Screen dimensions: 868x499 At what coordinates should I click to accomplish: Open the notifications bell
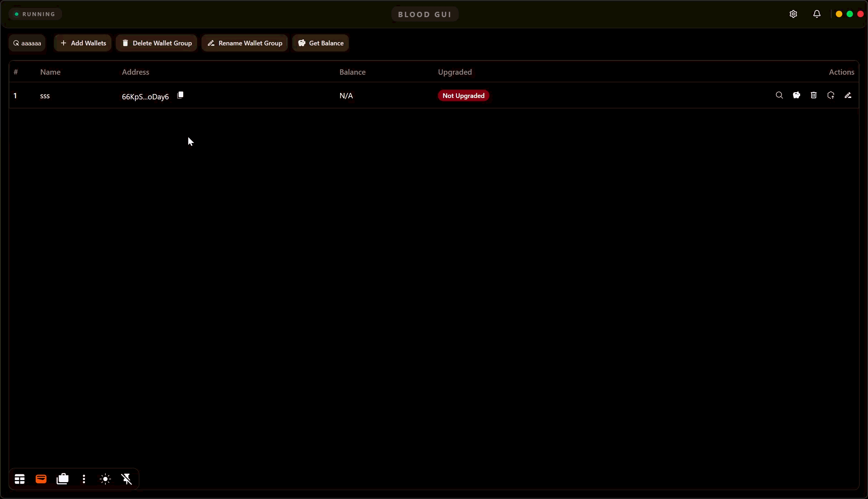tap(817, 14)
